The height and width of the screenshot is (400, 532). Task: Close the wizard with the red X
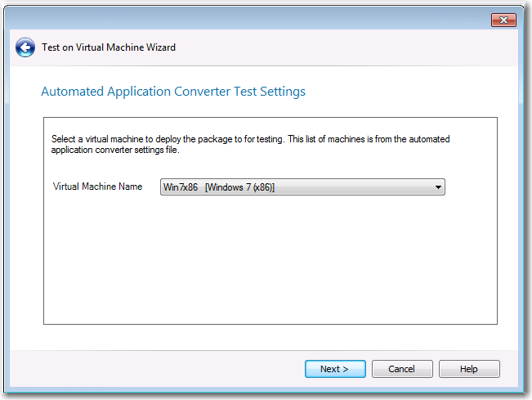click(503, 20)
